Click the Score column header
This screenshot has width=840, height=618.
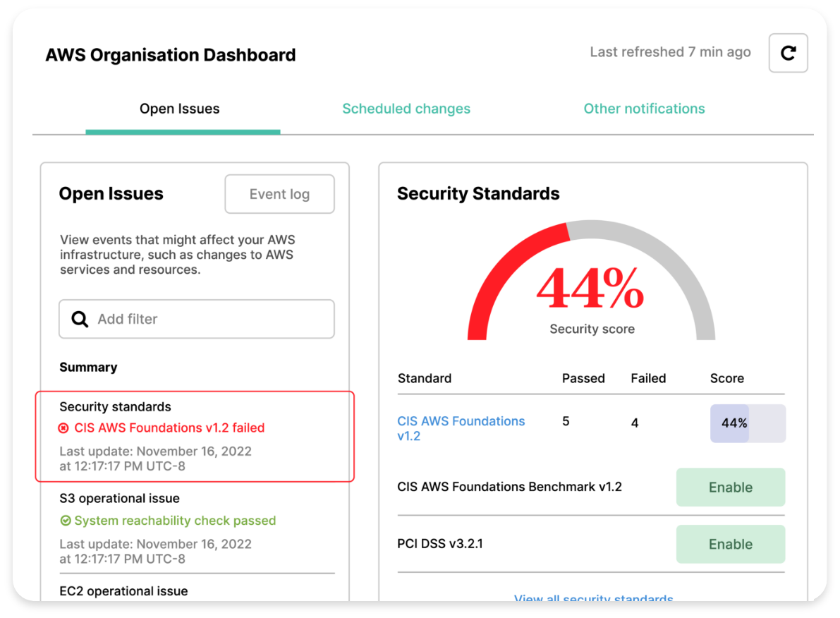[727, 378]
